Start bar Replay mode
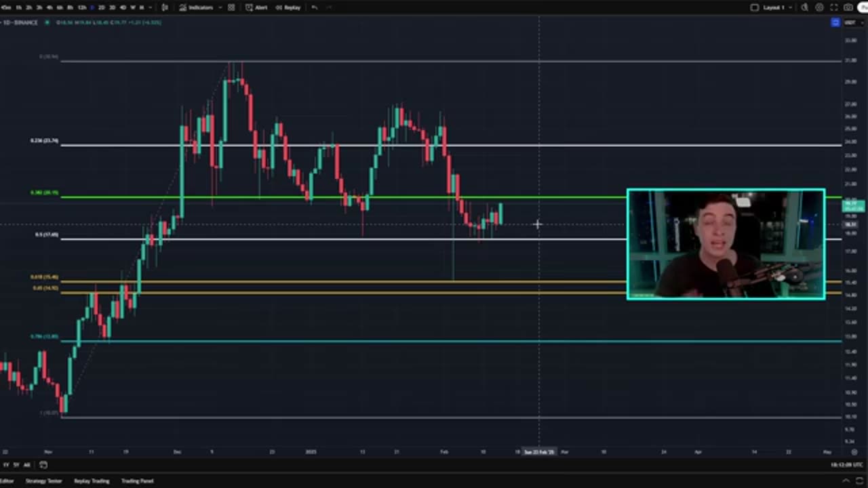 point(288,7)
